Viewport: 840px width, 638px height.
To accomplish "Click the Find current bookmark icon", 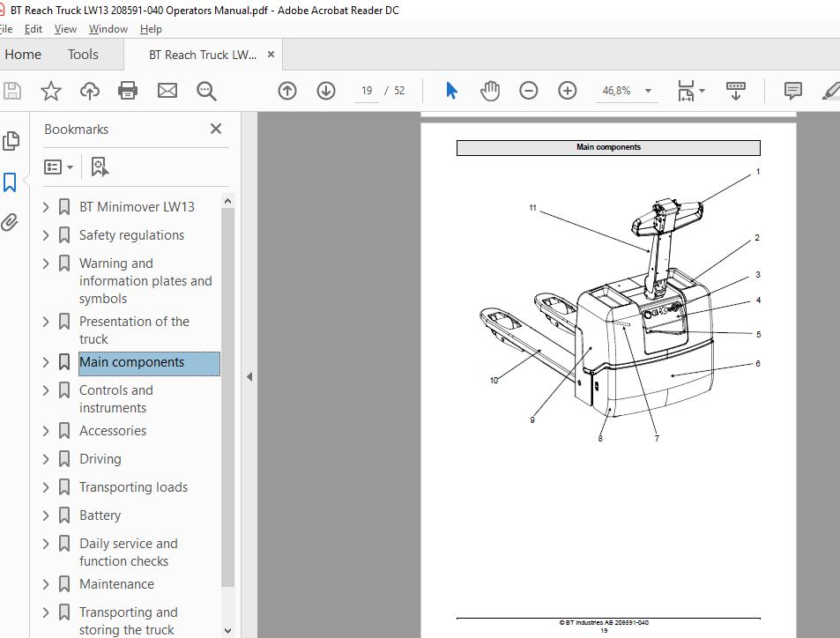I will click(x=100, y=167).
